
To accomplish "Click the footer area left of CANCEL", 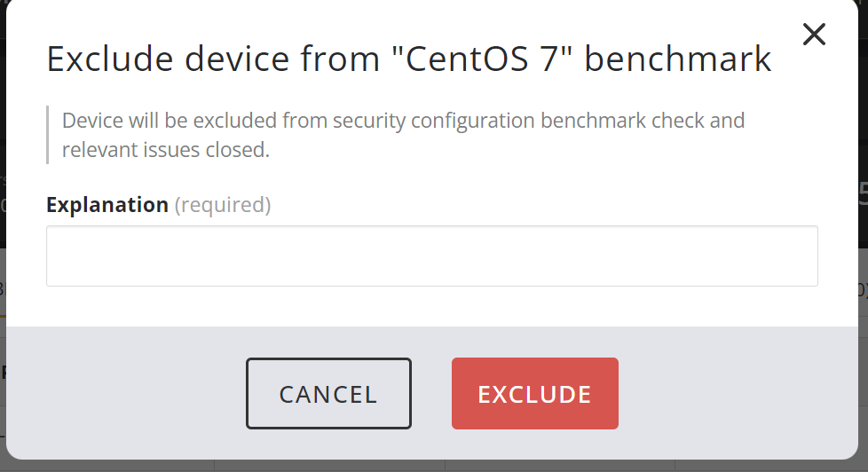I will (x=124, y=393).
